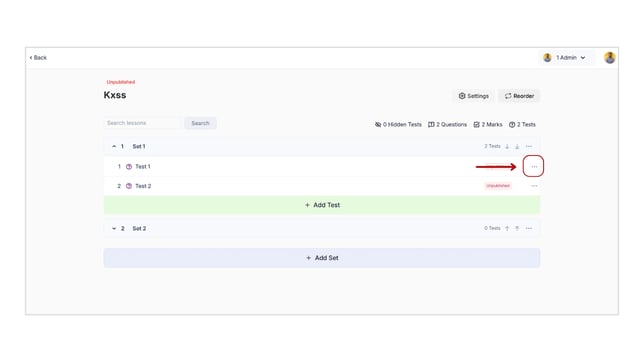Open the three-dot menu for Set 2
644x362 pixels.
click(x=529, y=228)
